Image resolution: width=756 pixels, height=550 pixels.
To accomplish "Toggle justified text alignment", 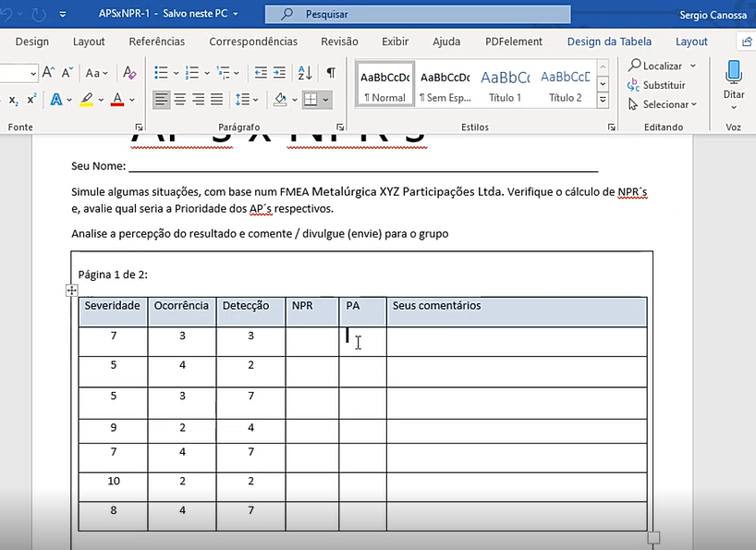I will pyautogui.click(x=216, y=100).
